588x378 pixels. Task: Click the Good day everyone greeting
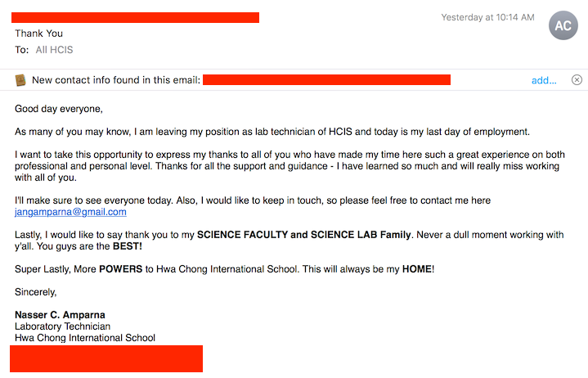click(59, 109)
